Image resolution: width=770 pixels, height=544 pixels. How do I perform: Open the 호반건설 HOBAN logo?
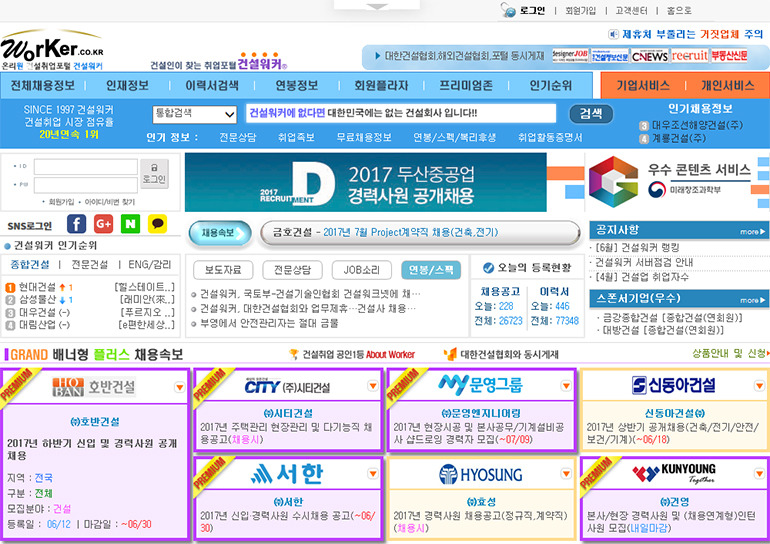click(x=93, y=387)
